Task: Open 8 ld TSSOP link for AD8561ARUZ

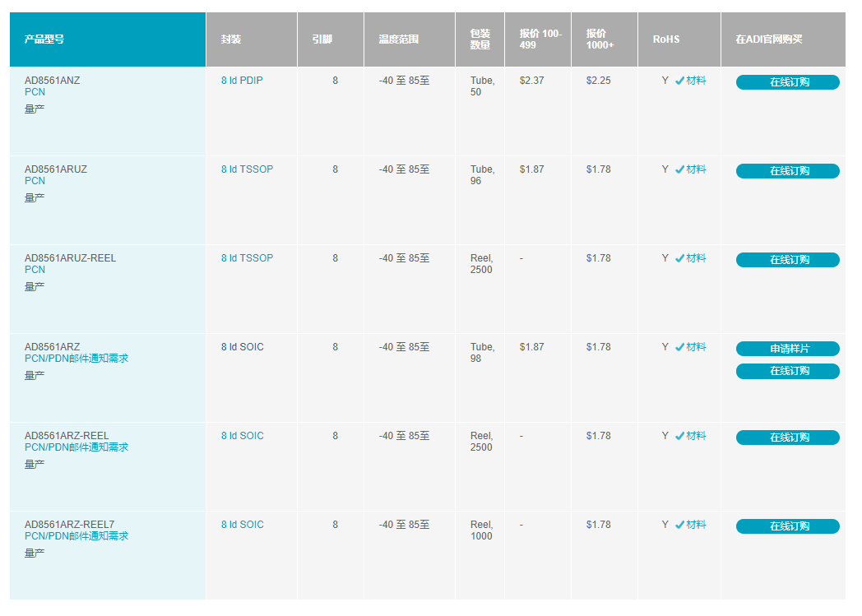Action: [x=247, y=169]
